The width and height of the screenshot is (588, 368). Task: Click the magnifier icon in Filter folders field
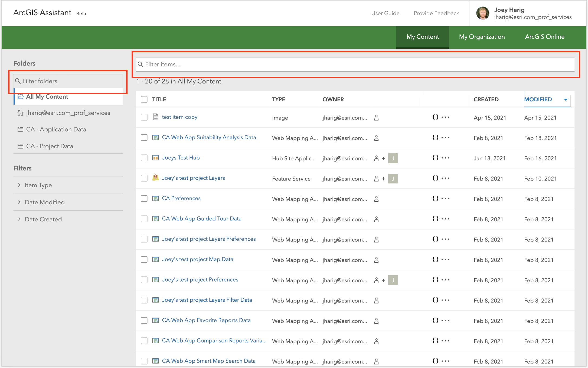click(18, 81)
